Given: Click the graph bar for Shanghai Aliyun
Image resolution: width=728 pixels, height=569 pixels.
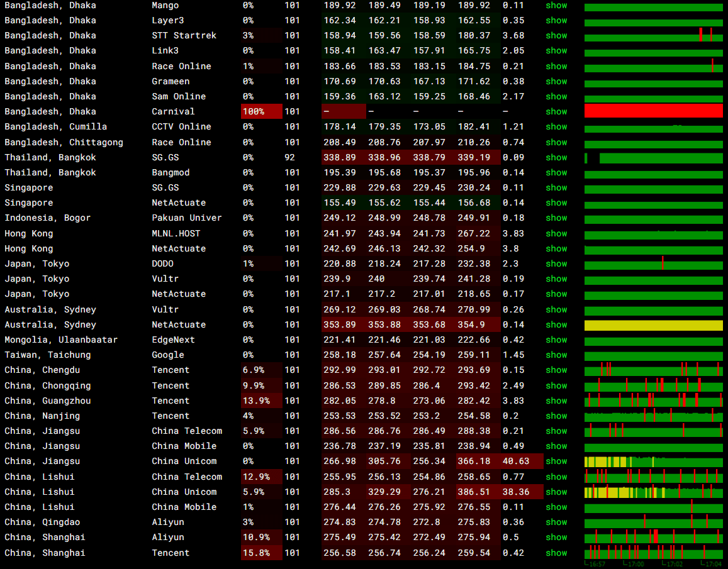Looking at the screenshot, I should (x=653, y=537).
